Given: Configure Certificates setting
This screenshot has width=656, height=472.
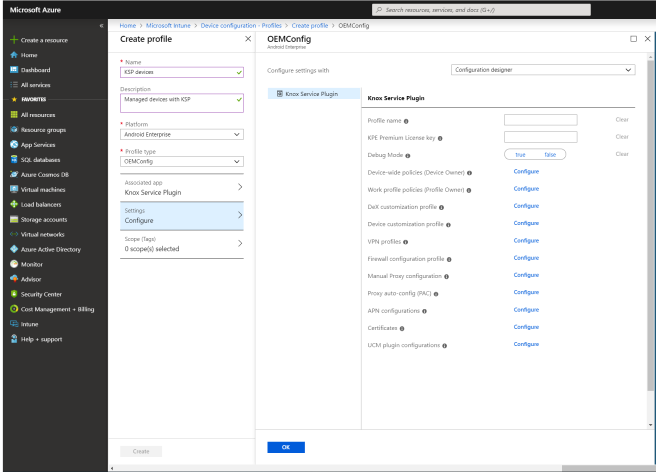Looking at the screenshot, I should click(x=526, y=327).
